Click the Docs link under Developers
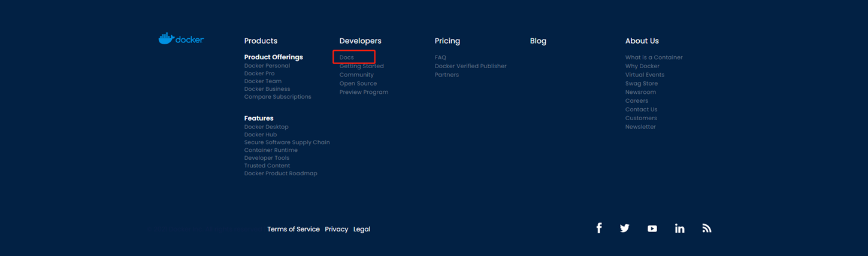The height and width of the screenshot is (256, 868). [x=347, y=57]
